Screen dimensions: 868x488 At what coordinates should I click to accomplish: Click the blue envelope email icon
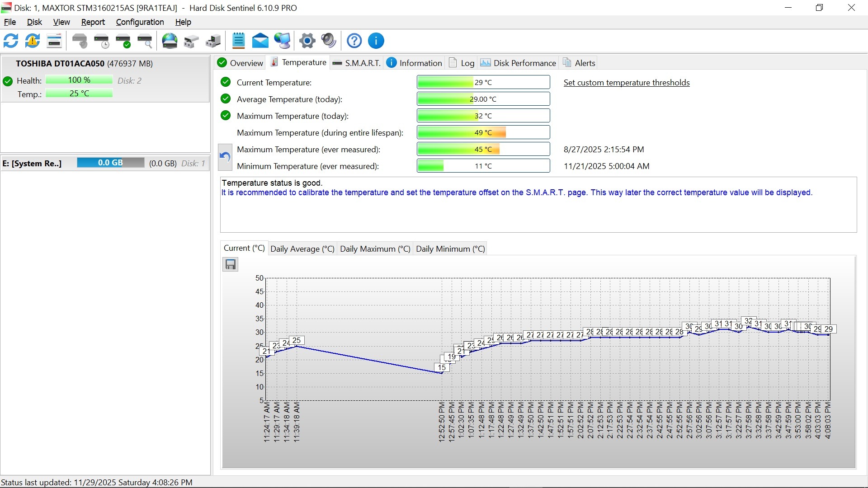coord(260,41)
